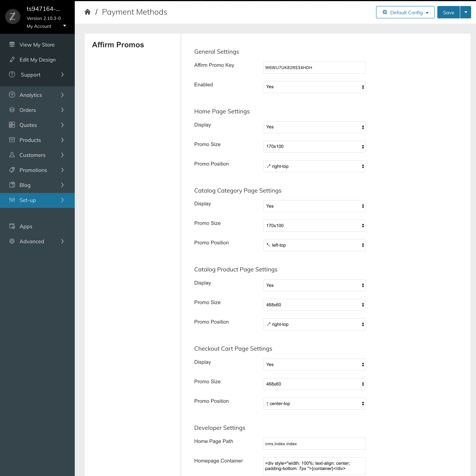Image resolution: width=476 pixels, height=476 pixels.
Task: Click the Promotions tag icon
Action: click(x=12, y=170)
